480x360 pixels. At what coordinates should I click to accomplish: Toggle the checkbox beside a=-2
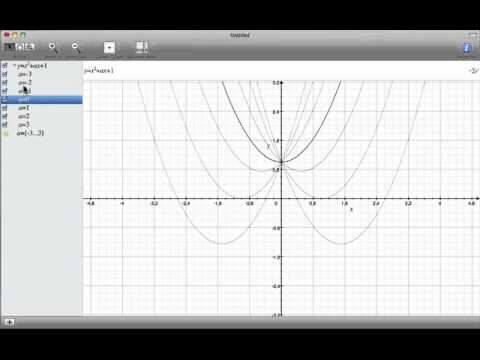[5, 82]
